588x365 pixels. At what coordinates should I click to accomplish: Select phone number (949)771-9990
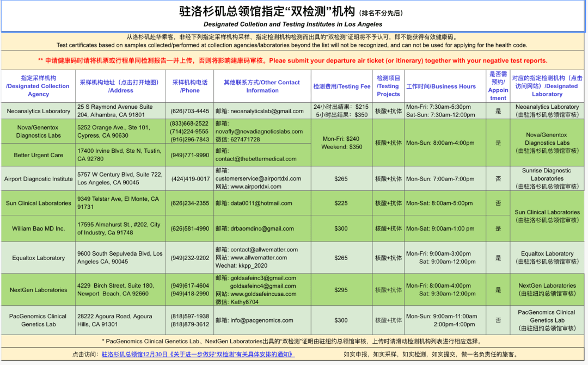pyautogui.click(x=190, y=155)
